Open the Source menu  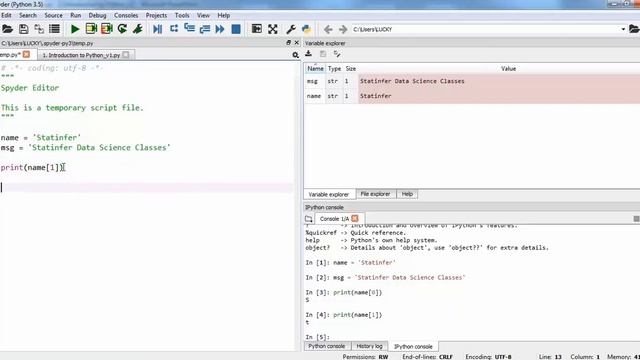pos(53,16)
